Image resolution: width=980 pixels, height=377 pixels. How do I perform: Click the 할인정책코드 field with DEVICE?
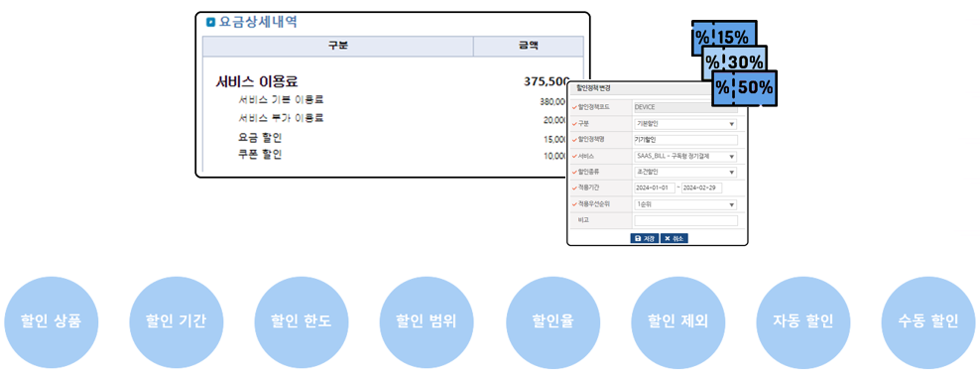tap(685, 107)
